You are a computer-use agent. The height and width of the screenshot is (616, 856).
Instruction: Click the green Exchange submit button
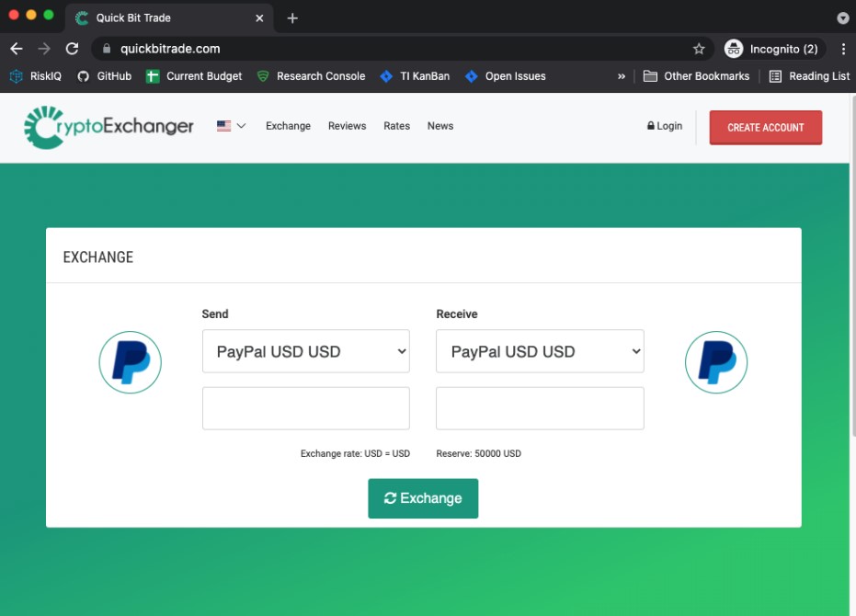423,498
